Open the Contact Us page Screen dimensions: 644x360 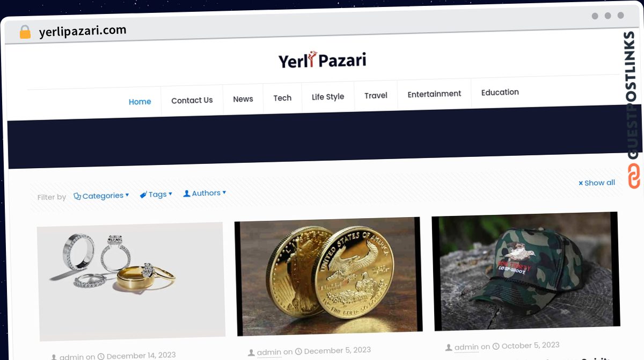[192, 100]
